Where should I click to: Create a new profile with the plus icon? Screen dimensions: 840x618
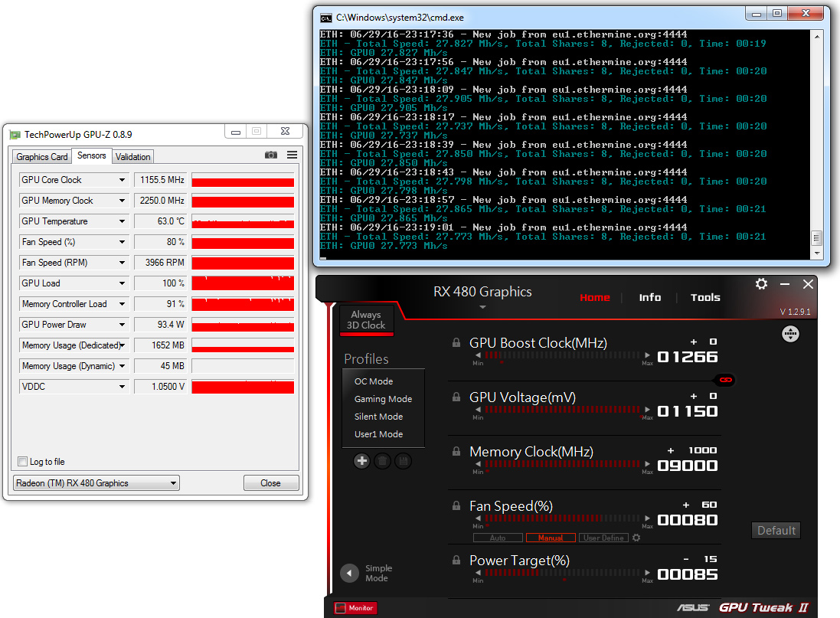361,460
